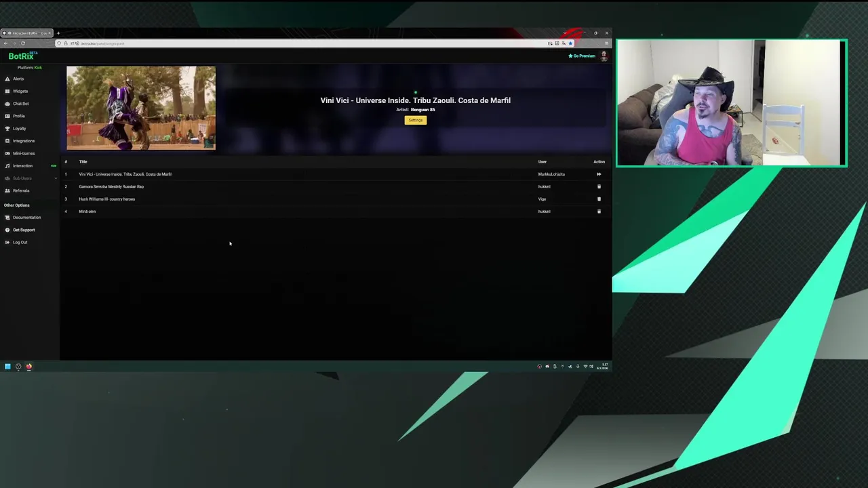Image resolution: width=868 pixels, height=488 pixels.
Task: Open the Integrations section
Action: tap(24, 141)
